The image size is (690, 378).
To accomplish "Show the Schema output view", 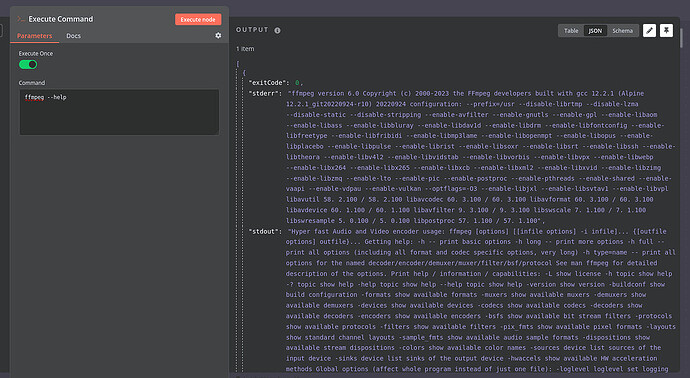I will click(622, 31).
